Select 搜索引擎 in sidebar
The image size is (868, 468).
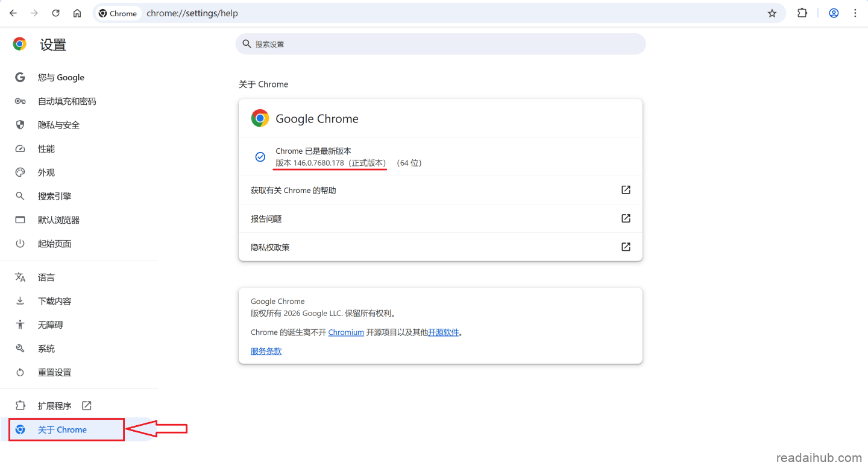[54, 196]
